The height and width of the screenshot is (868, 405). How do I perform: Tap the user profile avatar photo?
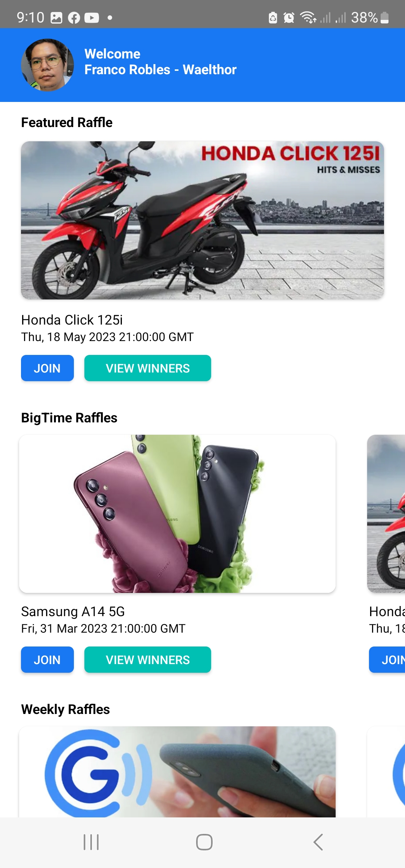pos(47,65)
